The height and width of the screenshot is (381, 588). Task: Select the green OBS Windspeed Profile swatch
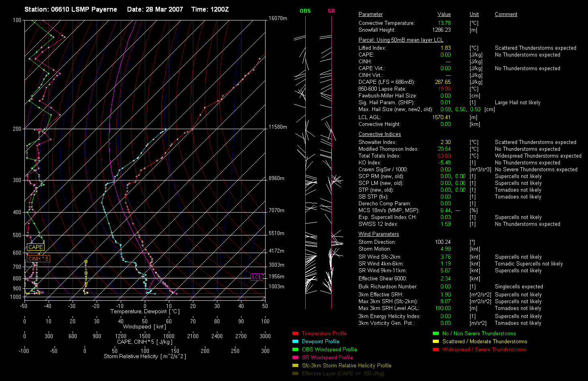[295, 349]
